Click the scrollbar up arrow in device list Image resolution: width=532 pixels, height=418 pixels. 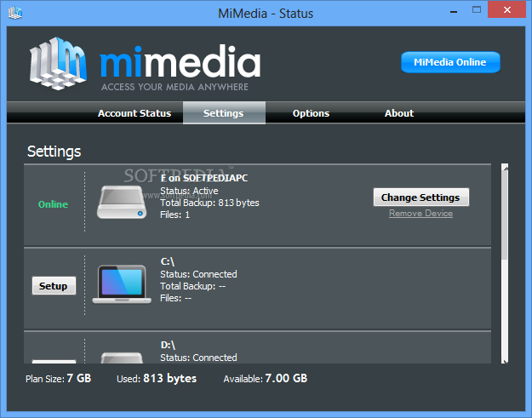[505, 168]
